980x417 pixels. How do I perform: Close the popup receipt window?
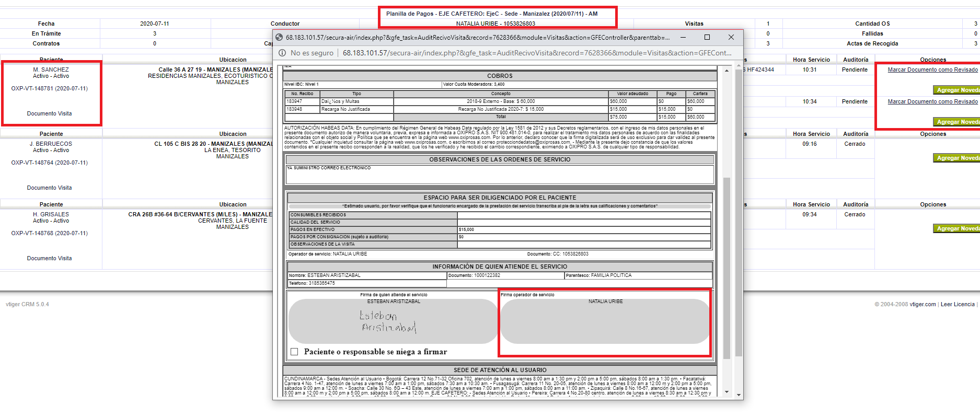(x=731, y=37)
